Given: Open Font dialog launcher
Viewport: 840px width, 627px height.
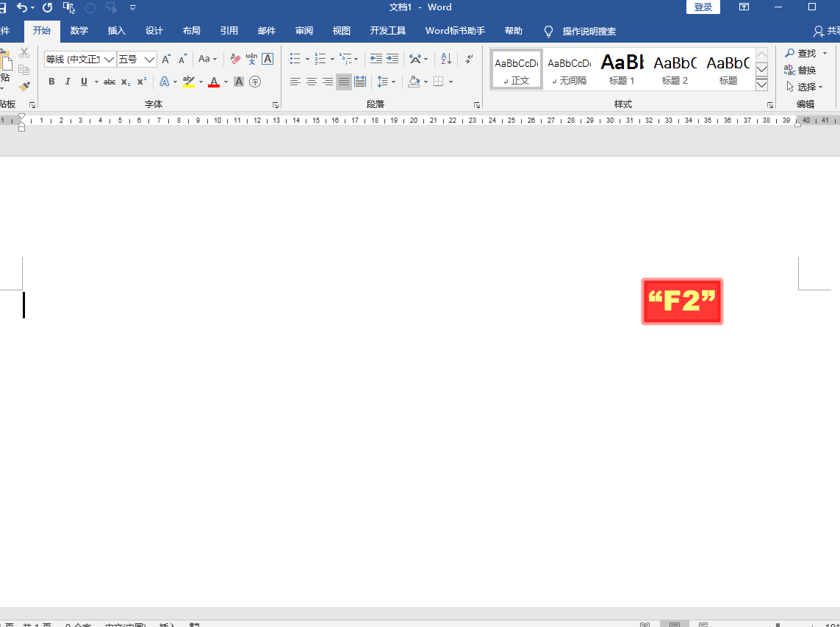Looking at the screenshot, I should click(276, 105).
